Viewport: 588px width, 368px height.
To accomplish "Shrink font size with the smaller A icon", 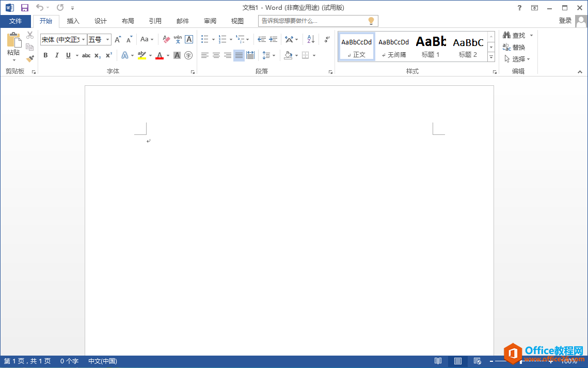I will 130,39.
